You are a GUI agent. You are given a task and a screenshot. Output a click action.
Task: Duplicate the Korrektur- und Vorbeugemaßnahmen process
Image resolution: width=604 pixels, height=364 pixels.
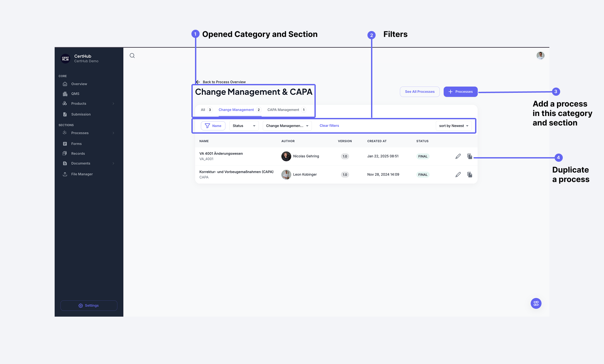(x=470, y=174)
